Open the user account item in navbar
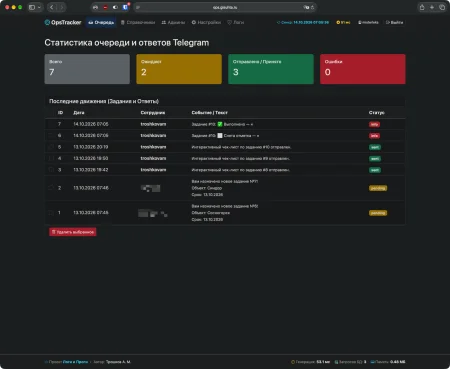This screenshot has height=369, width=450. 368,22
